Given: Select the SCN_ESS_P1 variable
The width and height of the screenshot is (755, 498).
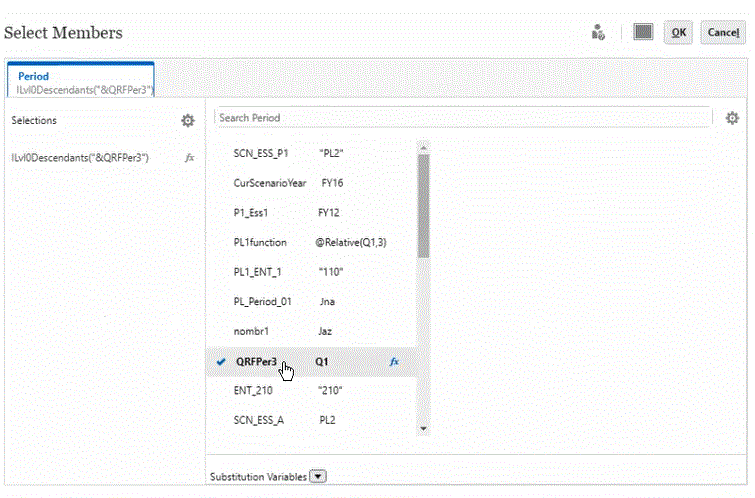Looking at the screenshot, I should tap(259, 155).
